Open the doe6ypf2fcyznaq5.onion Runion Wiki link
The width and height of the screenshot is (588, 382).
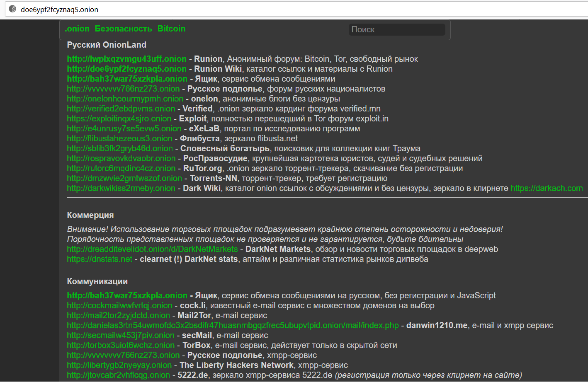[x=127, y=69]
